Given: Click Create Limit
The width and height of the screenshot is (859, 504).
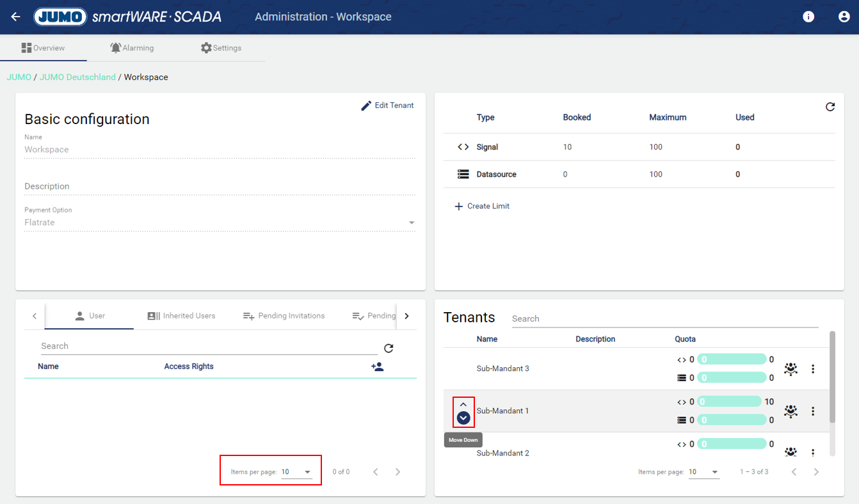Looking at the screenshot, I should 482,207.
